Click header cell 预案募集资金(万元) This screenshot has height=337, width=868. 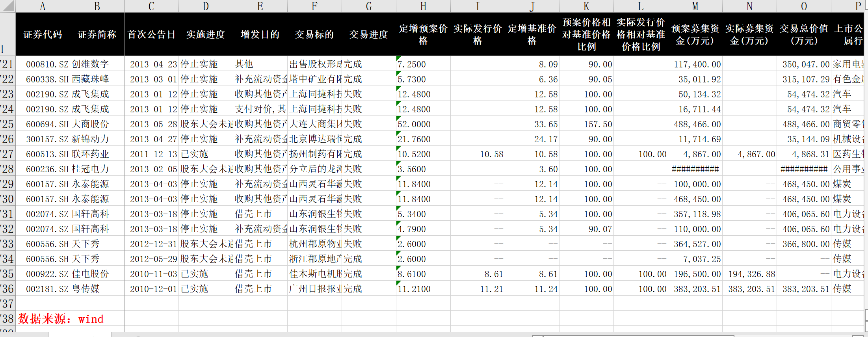point(695,34)
